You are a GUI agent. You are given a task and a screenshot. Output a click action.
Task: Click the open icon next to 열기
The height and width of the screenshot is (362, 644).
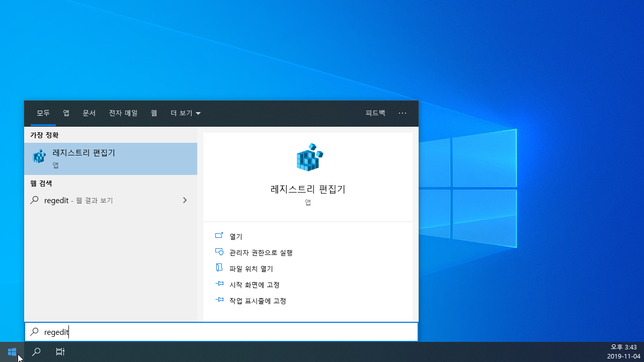point(219,236)
